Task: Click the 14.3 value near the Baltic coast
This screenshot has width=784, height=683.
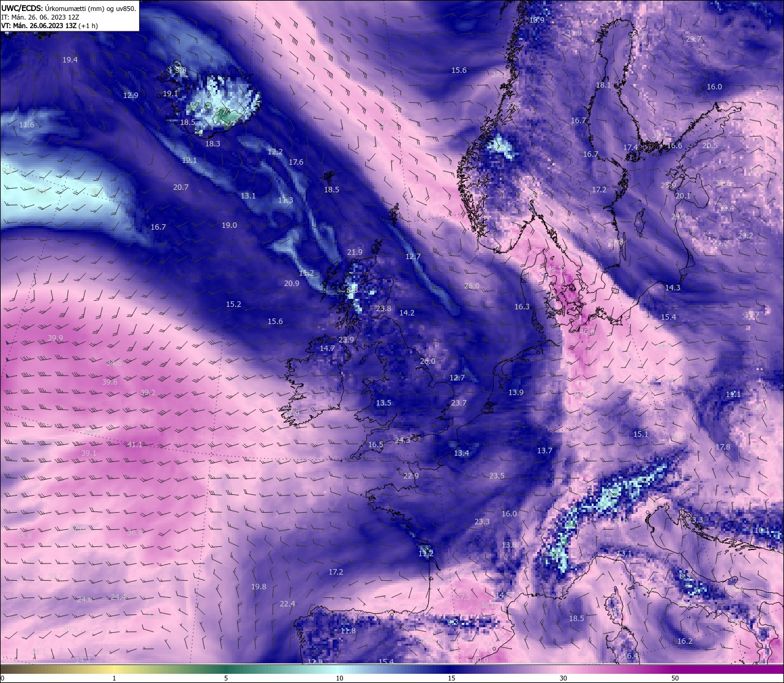Action: click(x=673, y=288)
